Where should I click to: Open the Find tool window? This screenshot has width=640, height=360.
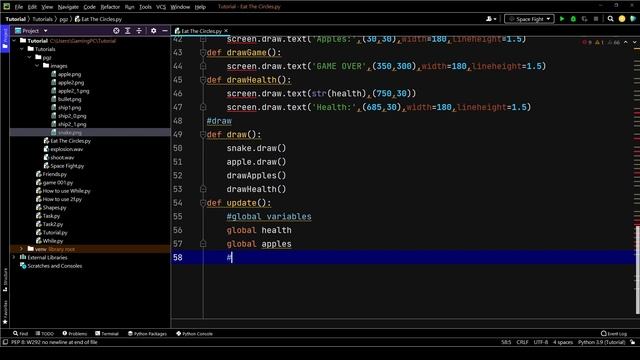pos(20,333)
